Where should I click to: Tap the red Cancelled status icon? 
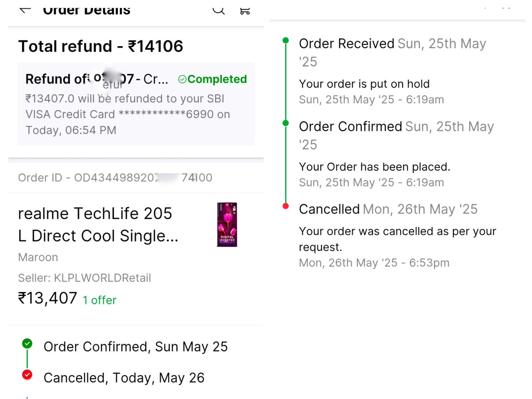pos(27,375)
